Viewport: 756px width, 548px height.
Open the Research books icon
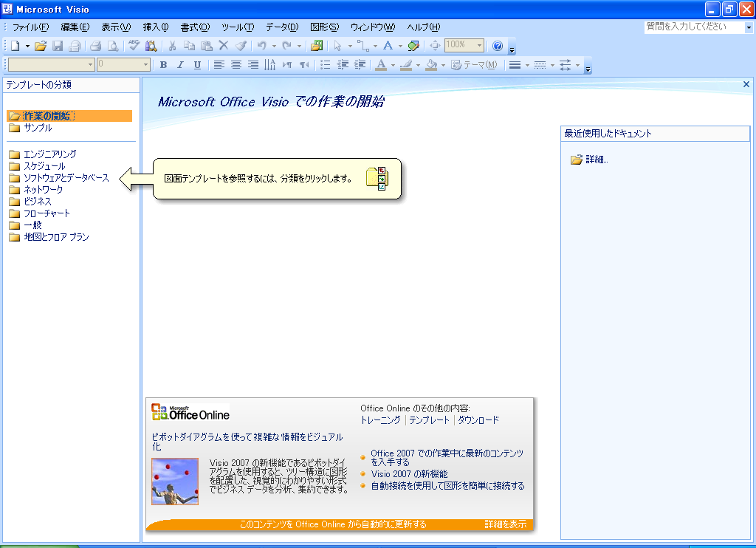point(151,46)
